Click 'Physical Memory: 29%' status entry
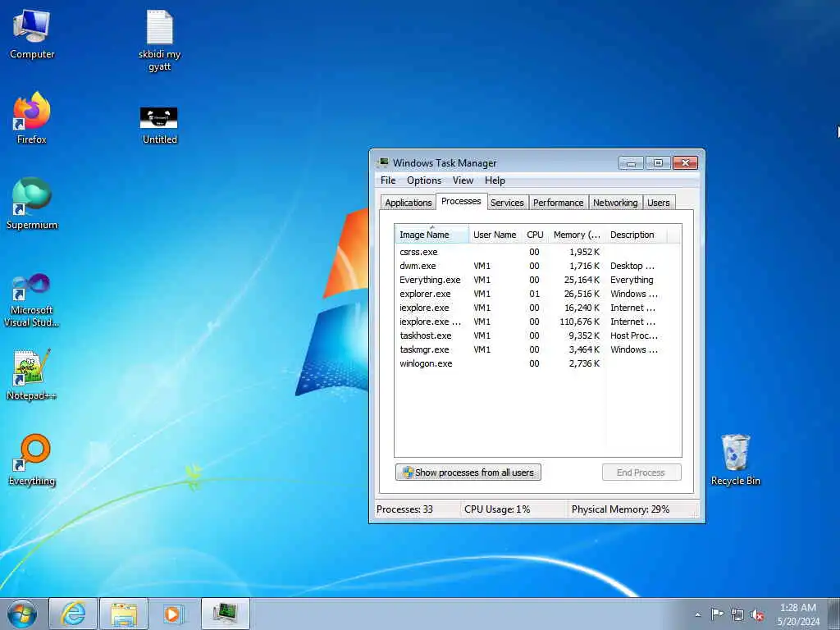The image size is (840, 630). click(620, 509)
